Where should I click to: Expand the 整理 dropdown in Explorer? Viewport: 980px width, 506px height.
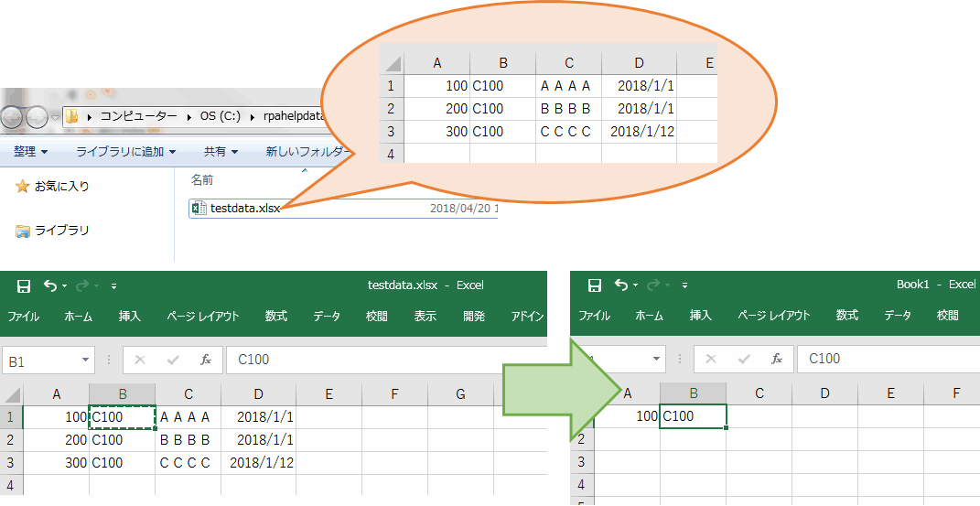(30, 152)
